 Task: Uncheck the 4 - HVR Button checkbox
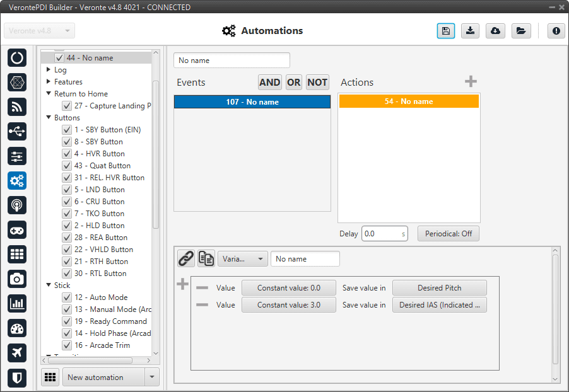[66, 154]
